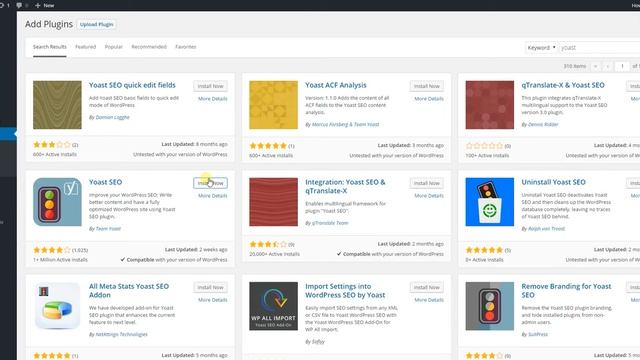Open the WP All Import plugin icon
640x360 pixels.
point(273,306)
